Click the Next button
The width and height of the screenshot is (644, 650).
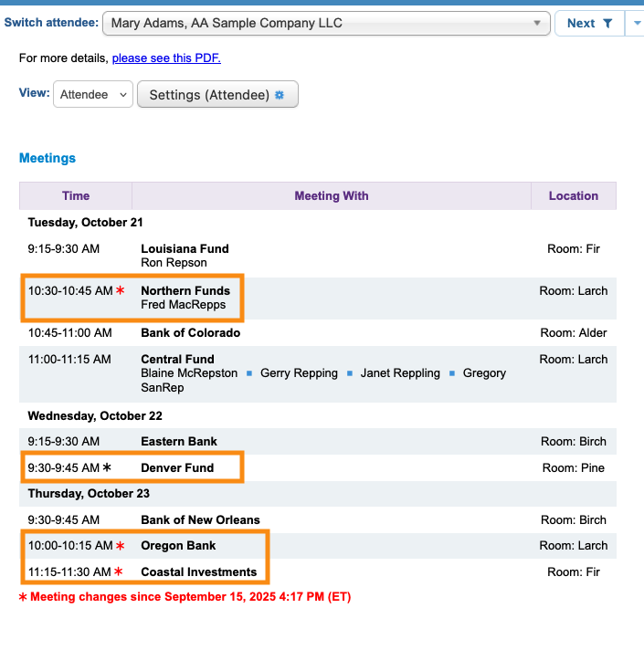(589, 24)
